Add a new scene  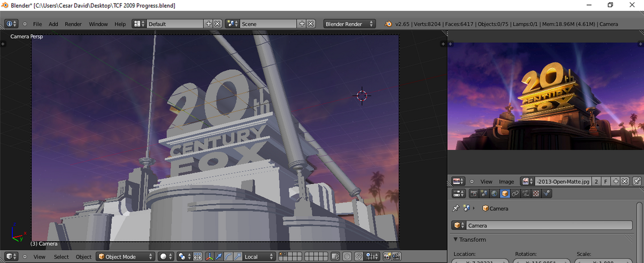click(302, 24)
